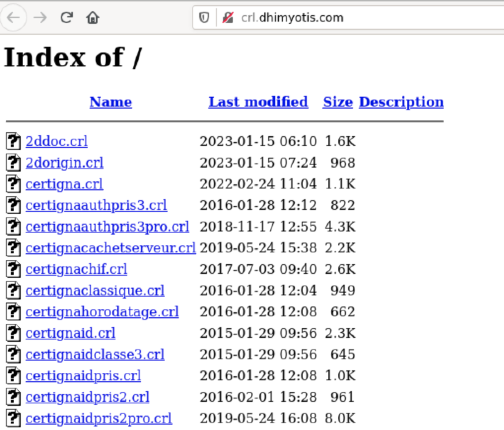Click the file icon beside 2ddoc.crl

[13, 142]
